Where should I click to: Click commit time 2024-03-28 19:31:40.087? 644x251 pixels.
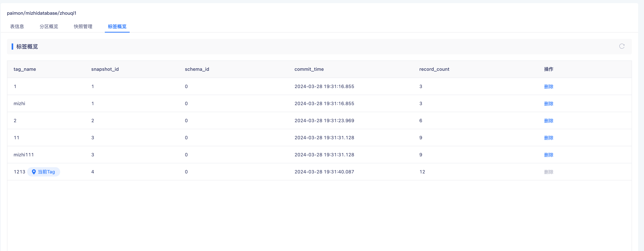click(324, 172)
